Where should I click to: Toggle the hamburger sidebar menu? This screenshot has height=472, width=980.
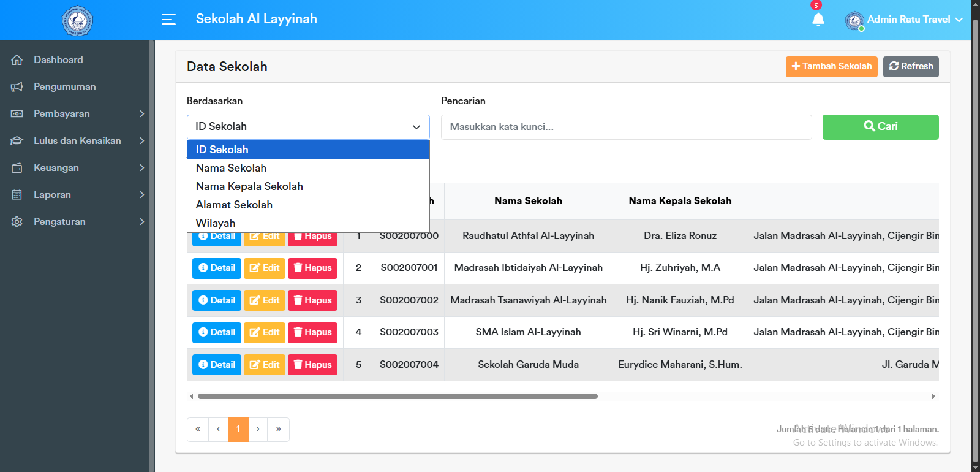tap(168, 20)
